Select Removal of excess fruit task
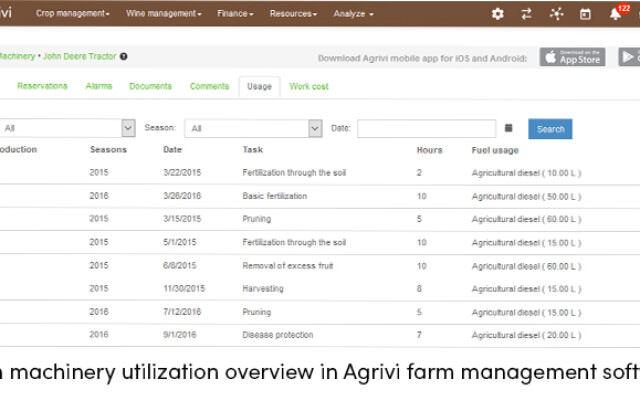The image size is (640, 400). click(x=288, y=266)
